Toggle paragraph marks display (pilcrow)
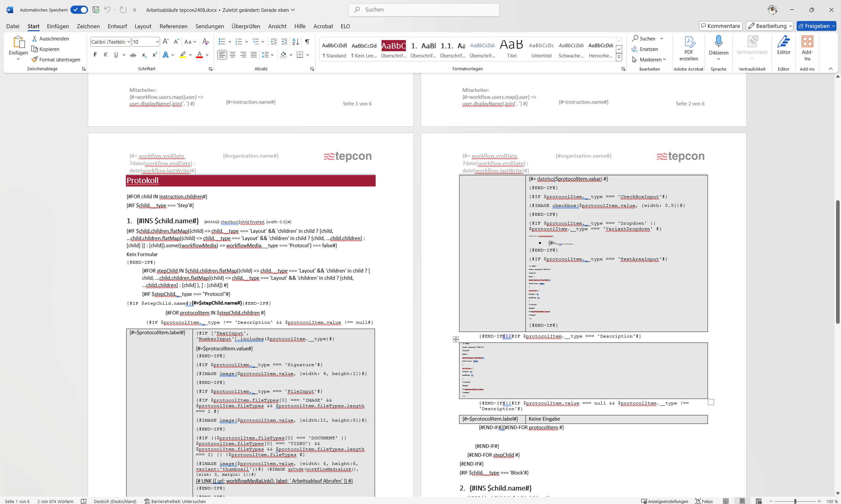Image resolution: width=841 pixels, height=504 pixels. click(x=307, y=42)
